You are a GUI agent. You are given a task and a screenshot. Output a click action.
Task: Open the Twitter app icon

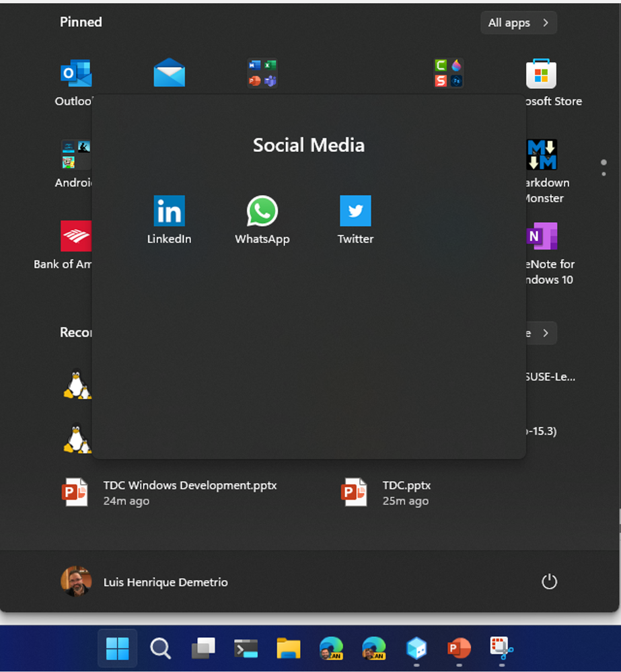pos(355,219)
